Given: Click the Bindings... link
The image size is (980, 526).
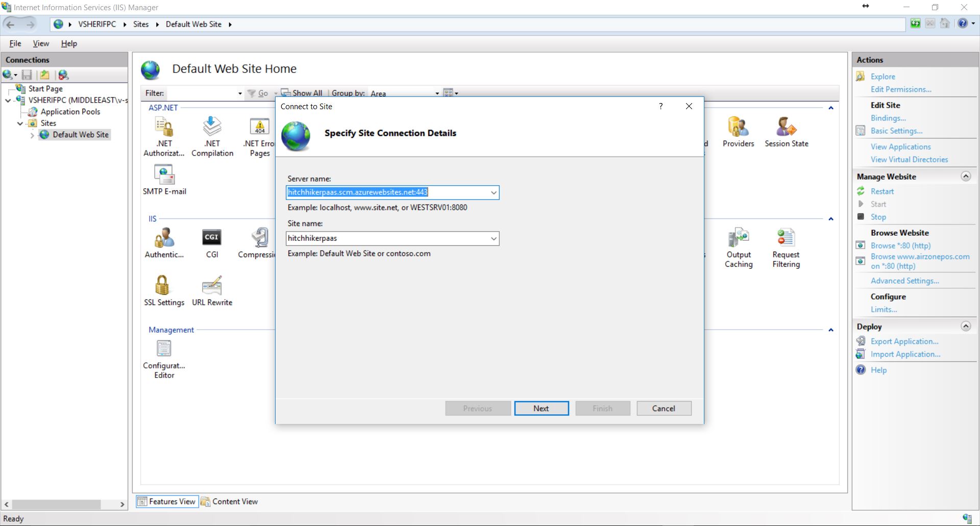Looking at the screenshot, I should coord(888,118).
